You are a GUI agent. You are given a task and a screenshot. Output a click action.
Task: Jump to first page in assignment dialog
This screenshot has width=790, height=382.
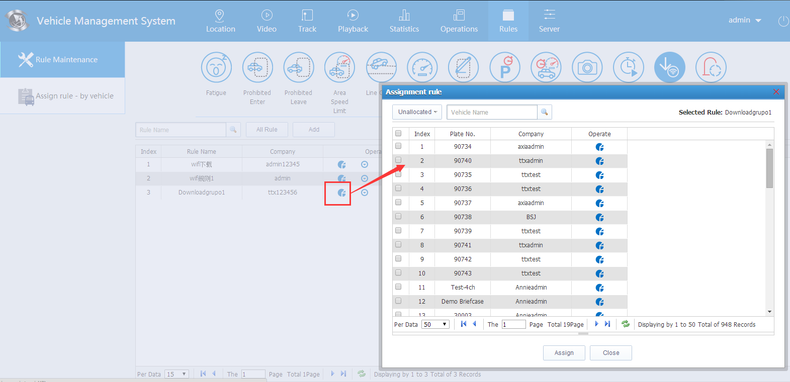tap(464, 324)
